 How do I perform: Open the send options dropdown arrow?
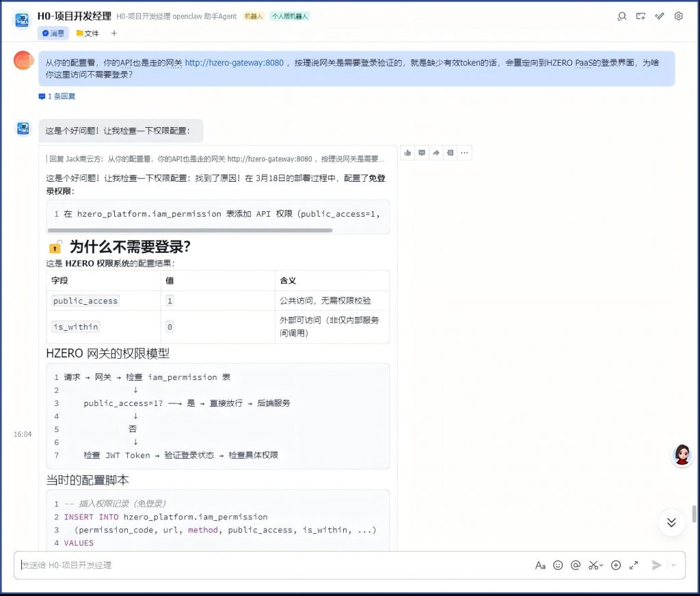point(673,565)
